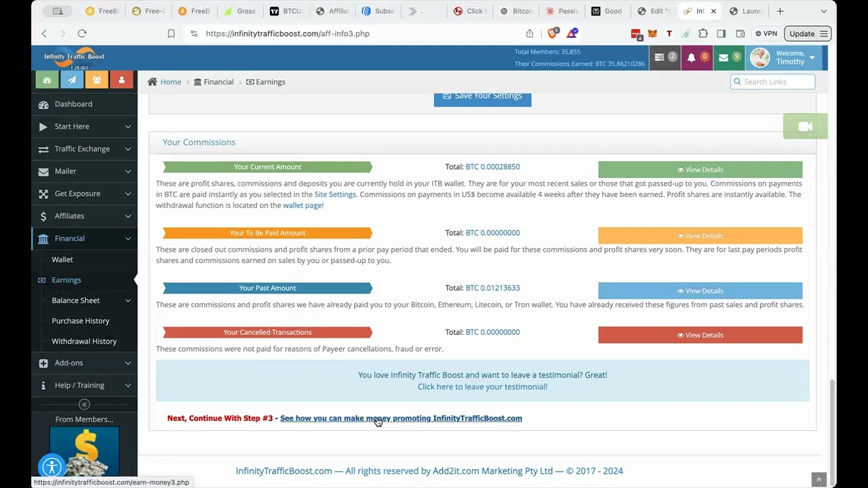Open the notifications bell in header
Image resolution: width=868 pixels, height=488 pixels.
pyautogui.click(x=696, y=58)
